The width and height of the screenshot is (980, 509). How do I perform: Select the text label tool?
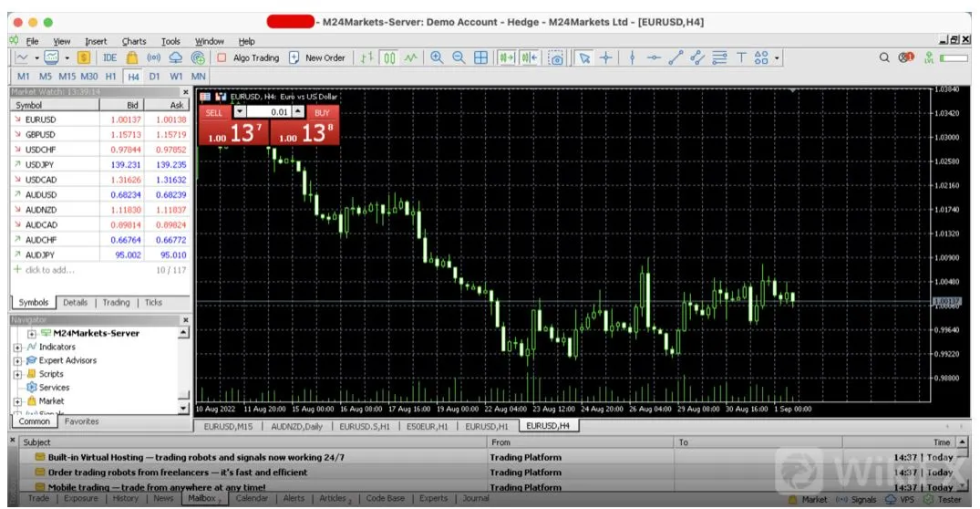(741, 57)
